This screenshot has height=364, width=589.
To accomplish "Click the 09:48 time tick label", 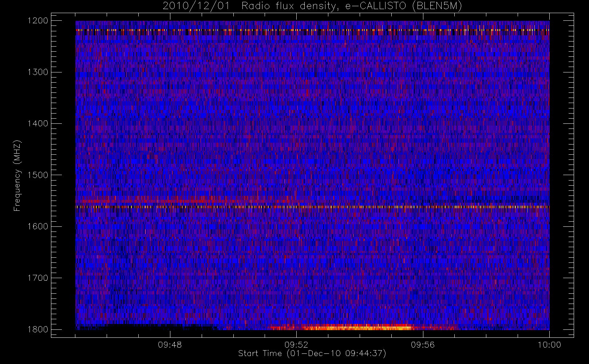I will point(170,345).
